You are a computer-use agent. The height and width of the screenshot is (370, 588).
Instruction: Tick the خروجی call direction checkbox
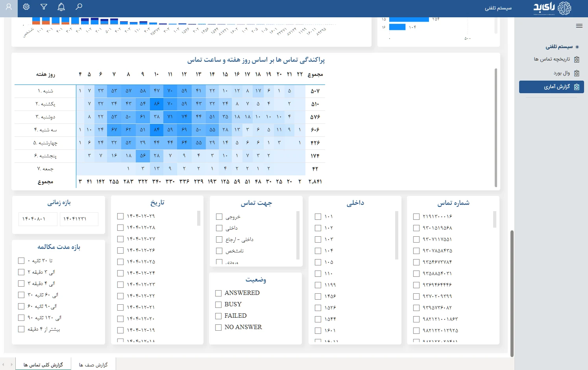coord(219,217)
